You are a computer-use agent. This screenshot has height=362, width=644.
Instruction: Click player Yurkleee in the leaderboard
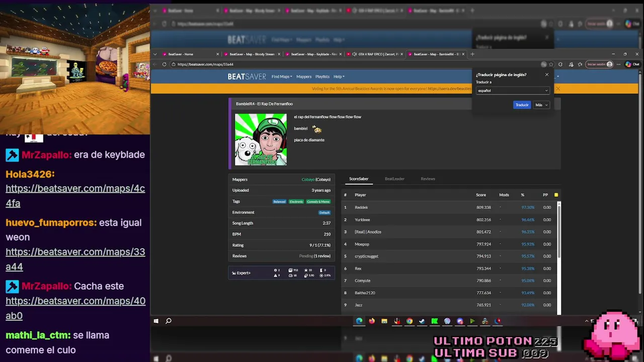(x=362, y=220)
